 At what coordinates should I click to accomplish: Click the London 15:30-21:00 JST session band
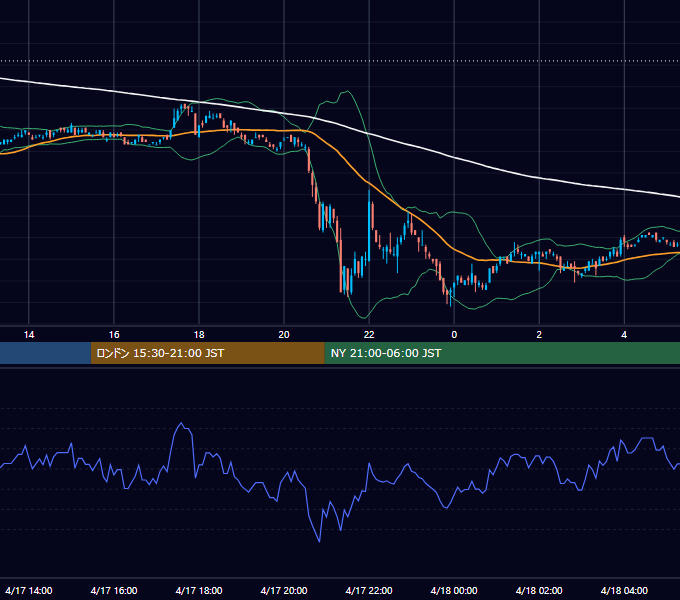[207, 353]
